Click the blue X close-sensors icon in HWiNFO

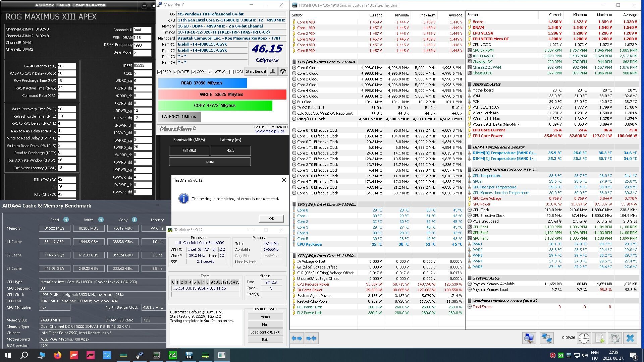pyautogui.click(x=630, y=338)
